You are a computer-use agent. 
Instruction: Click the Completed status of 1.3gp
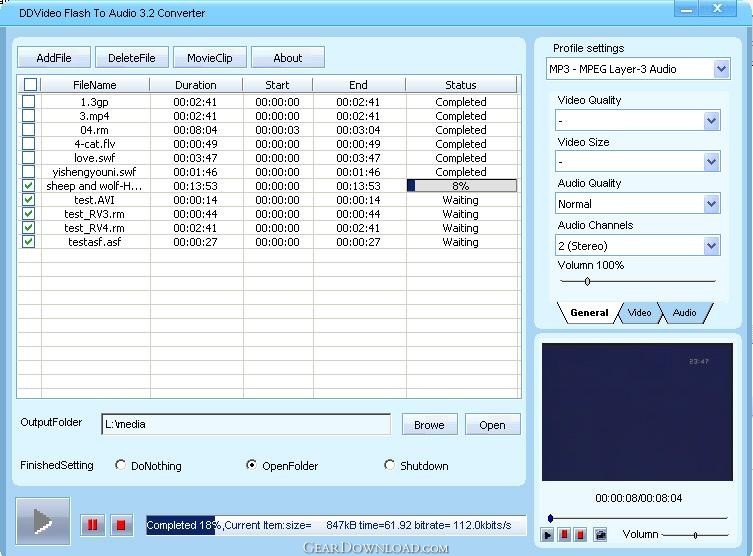pyautogui.click(x=461, y=102)
